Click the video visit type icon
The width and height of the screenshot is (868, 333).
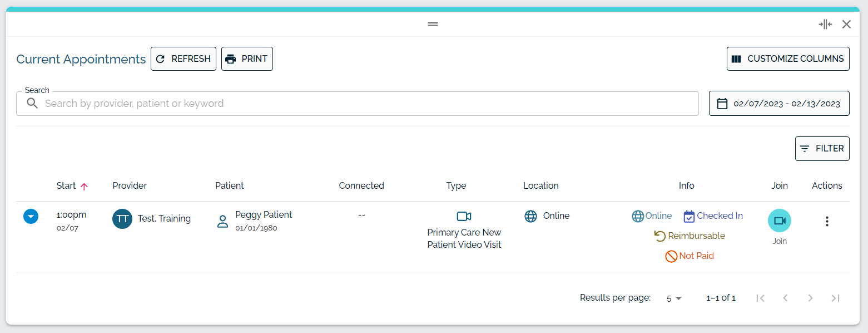click(x=464, y=216)
